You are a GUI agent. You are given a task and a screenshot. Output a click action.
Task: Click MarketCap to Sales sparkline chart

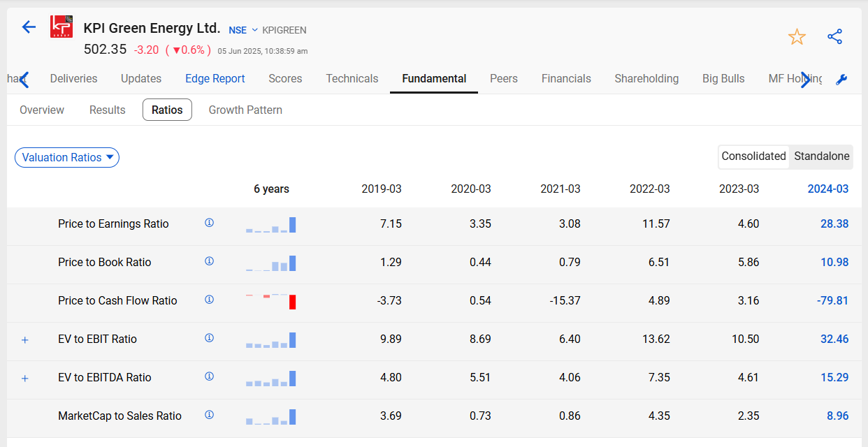[x=271, y=417]
